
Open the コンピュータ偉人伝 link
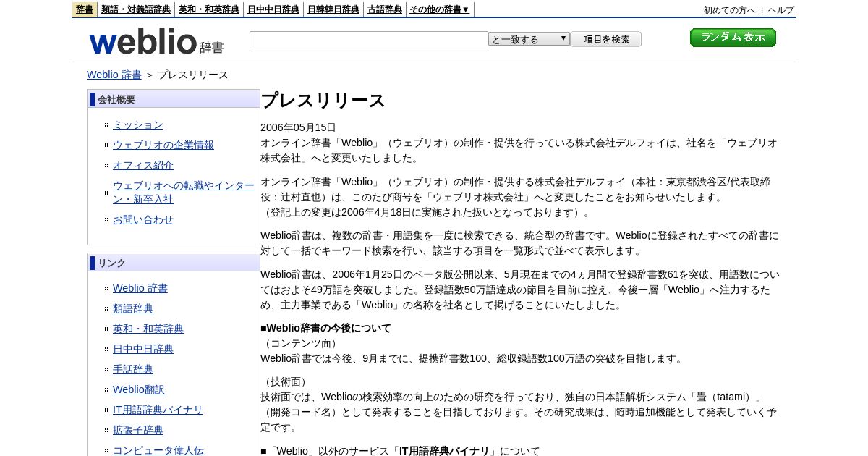158,450
